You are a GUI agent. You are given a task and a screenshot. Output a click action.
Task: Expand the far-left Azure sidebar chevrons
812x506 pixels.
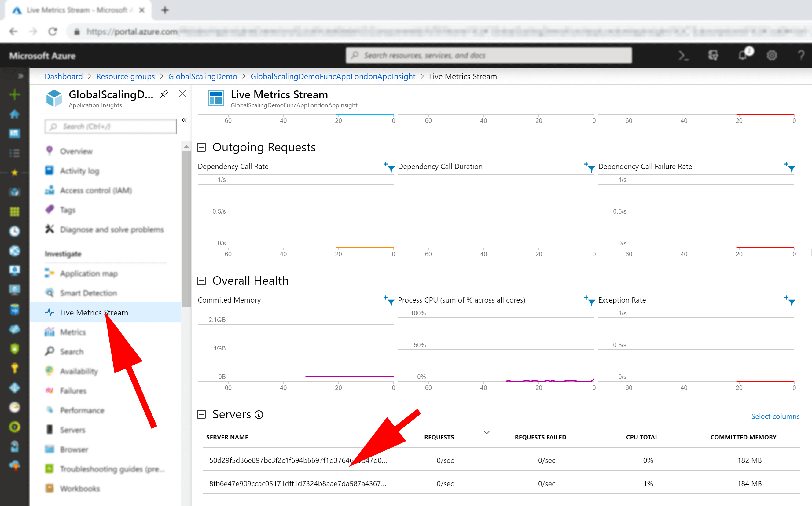pos(21,76)
